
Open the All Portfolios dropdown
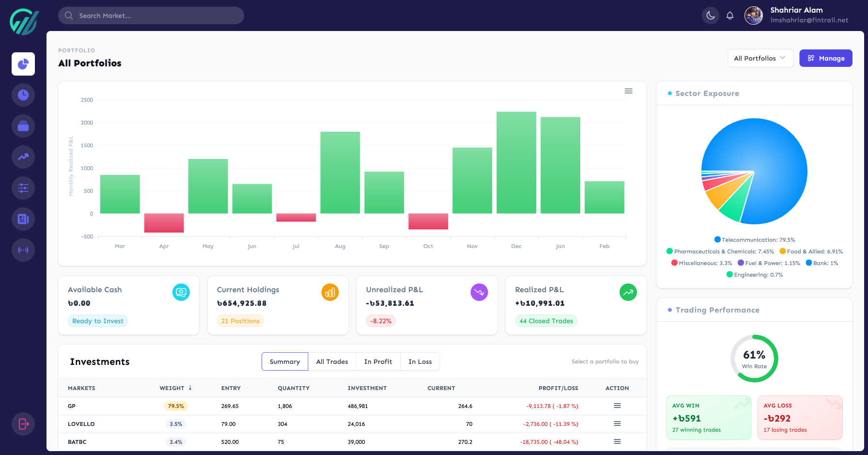[760, 58]
